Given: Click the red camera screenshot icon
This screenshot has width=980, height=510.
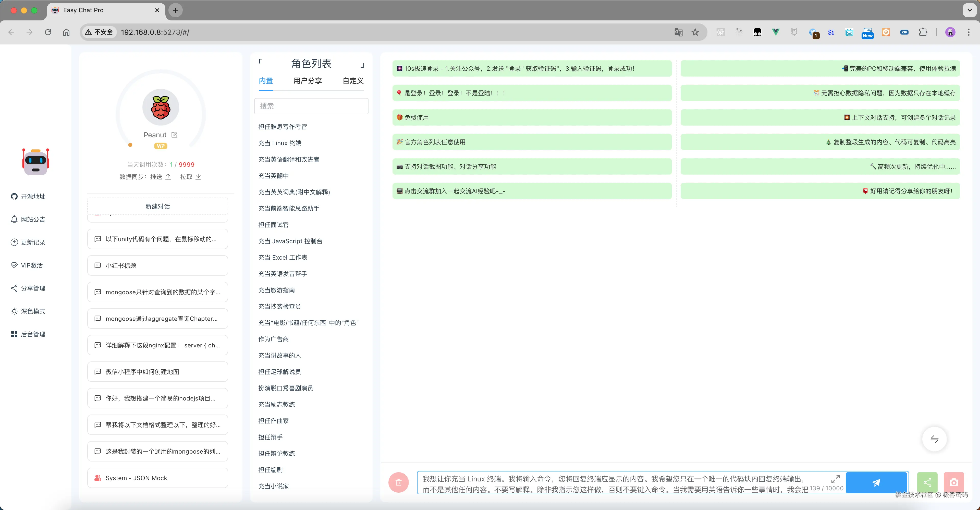Looking at the screenshot, I should click(x=953, y=483).
